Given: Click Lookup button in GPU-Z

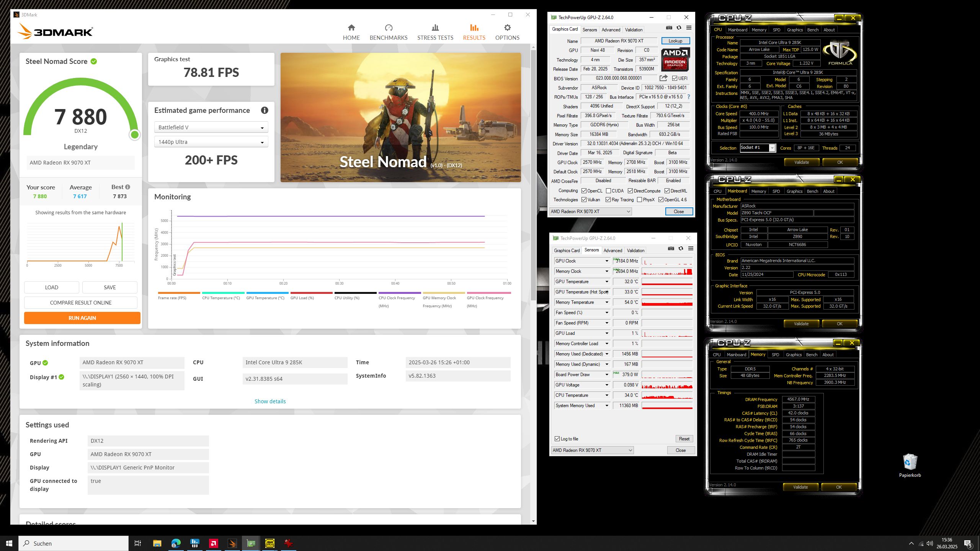Looking at the screenshot, I should coord(675,41).
